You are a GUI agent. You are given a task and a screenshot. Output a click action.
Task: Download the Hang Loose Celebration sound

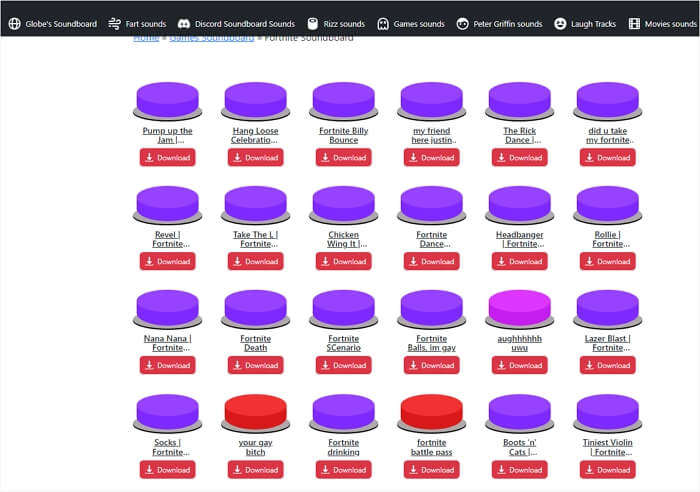pos(255,157)
